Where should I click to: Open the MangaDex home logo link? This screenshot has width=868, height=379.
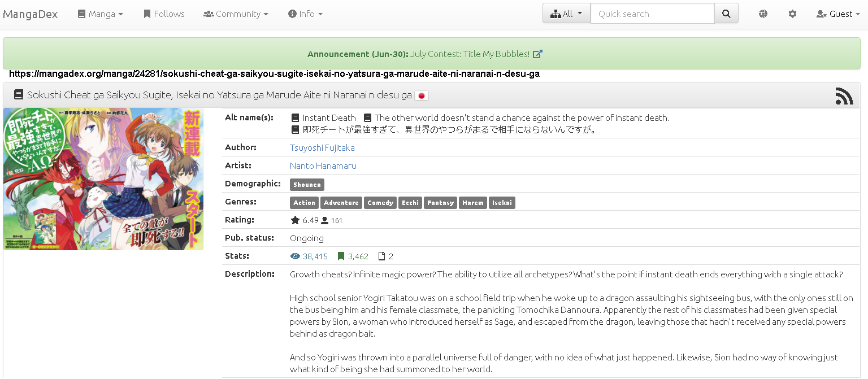(31, 14)
